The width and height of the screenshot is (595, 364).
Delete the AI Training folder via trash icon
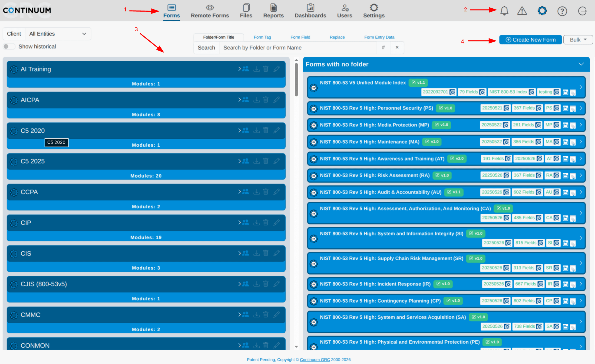tap(266, 69)
